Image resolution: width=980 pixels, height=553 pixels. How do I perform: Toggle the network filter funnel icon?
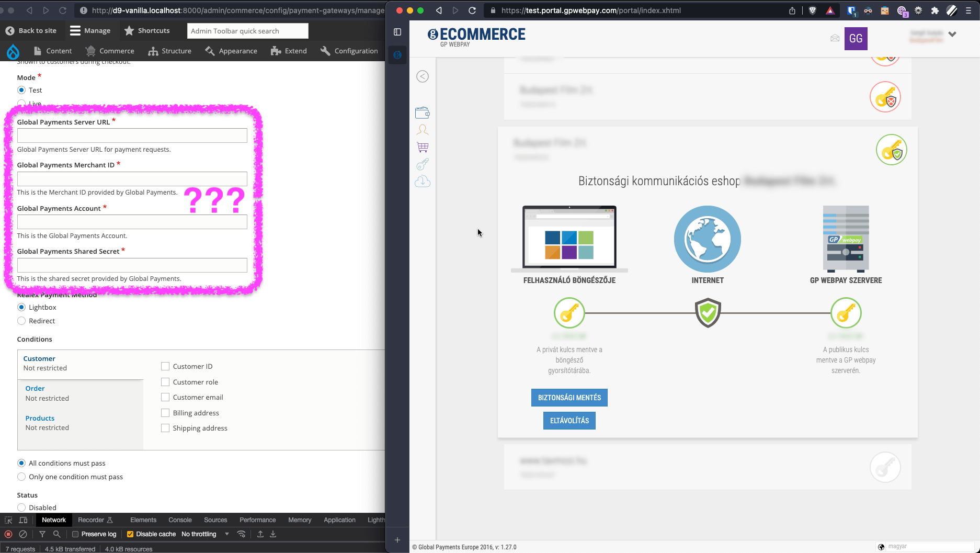[x=42, y=534]
